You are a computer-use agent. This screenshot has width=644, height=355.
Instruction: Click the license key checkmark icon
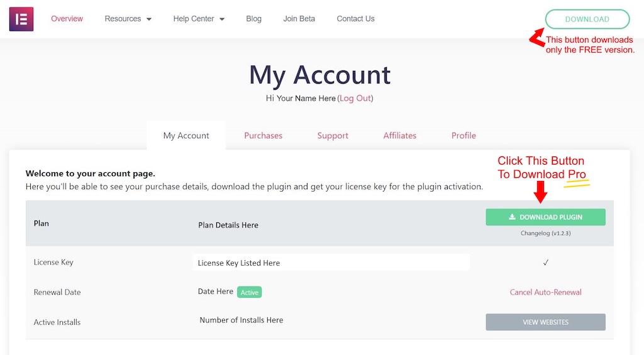tap(545, 262)
